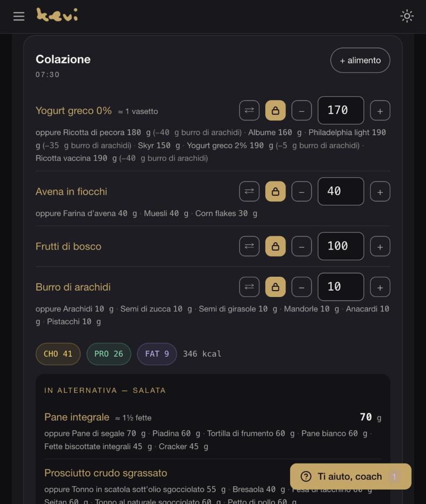Decrease Yogurt greco quantity with minus
This screenshot has height=504, width=426.
coord(301,111)
